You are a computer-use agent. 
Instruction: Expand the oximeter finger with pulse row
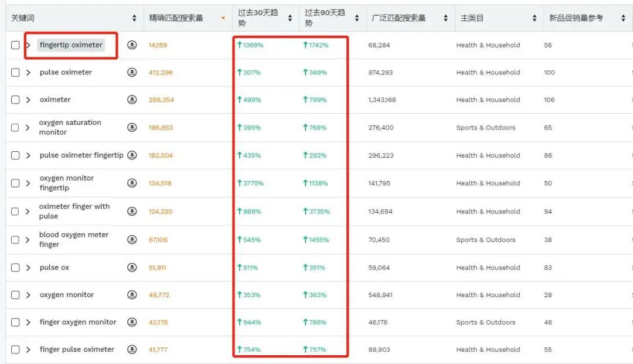[27, 211]
